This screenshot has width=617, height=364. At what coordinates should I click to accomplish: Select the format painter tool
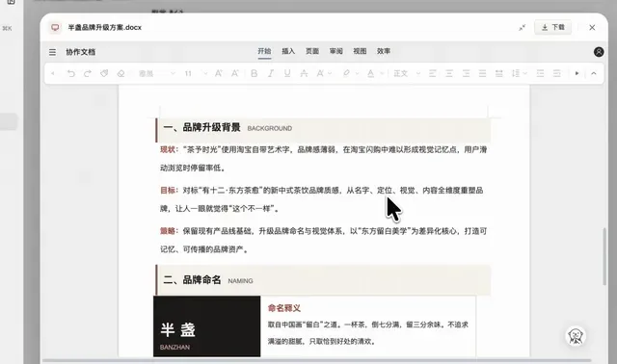pyautogui.click(x=104, y=73)
